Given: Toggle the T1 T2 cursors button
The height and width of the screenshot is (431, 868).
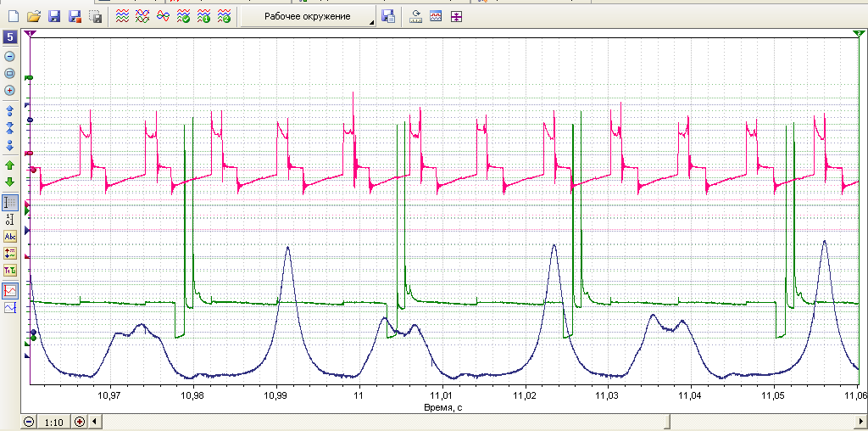Looking at the screenshot, I should (x=10, y=271).
